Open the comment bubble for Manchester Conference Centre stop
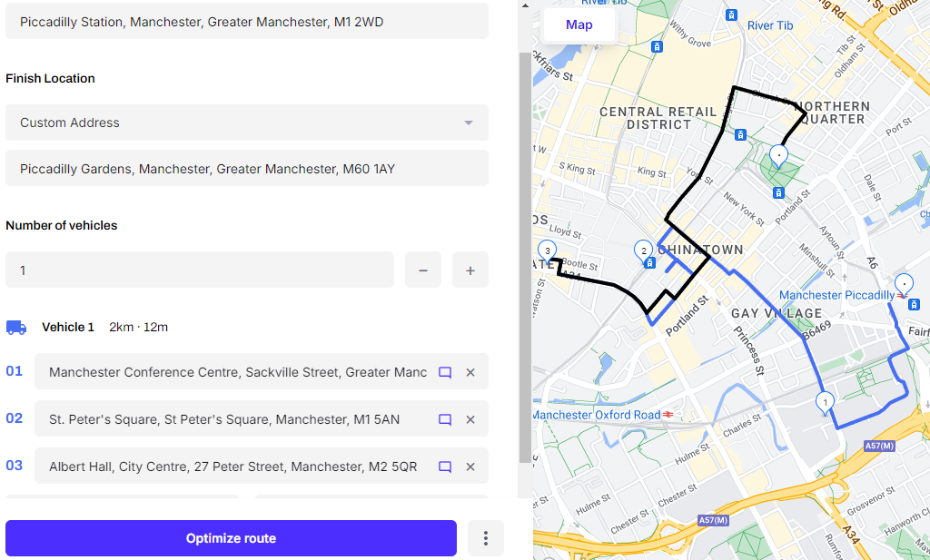 (x=444, y=371)
